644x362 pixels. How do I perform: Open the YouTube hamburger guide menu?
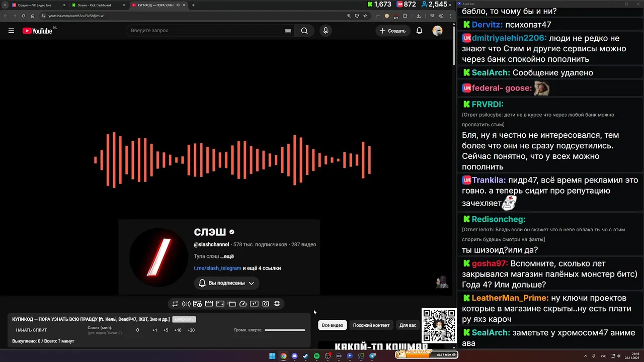tap(11, 31)
